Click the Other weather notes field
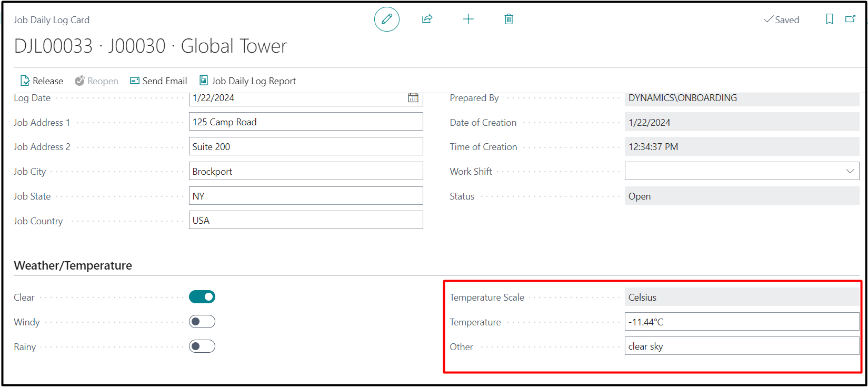868x387 pixels. (x=741, y=346)
